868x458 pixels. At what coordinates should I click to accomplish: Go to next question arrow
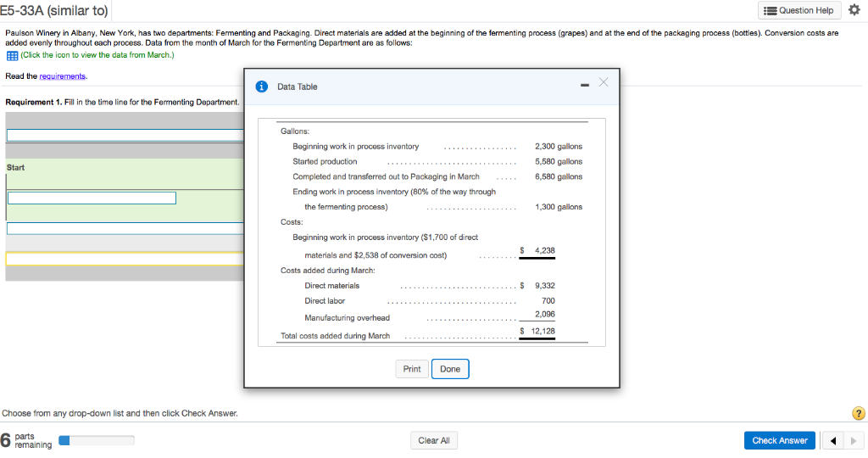click(x=853, y=441)
